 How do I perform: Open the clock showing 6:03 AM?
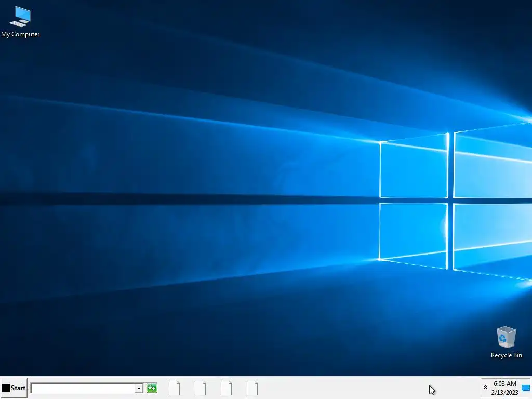tap(504, 388)
